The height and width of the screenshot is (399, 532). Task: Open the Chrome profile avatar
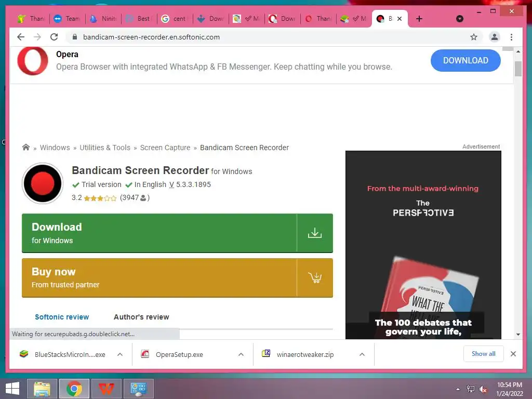pos(495,37)
